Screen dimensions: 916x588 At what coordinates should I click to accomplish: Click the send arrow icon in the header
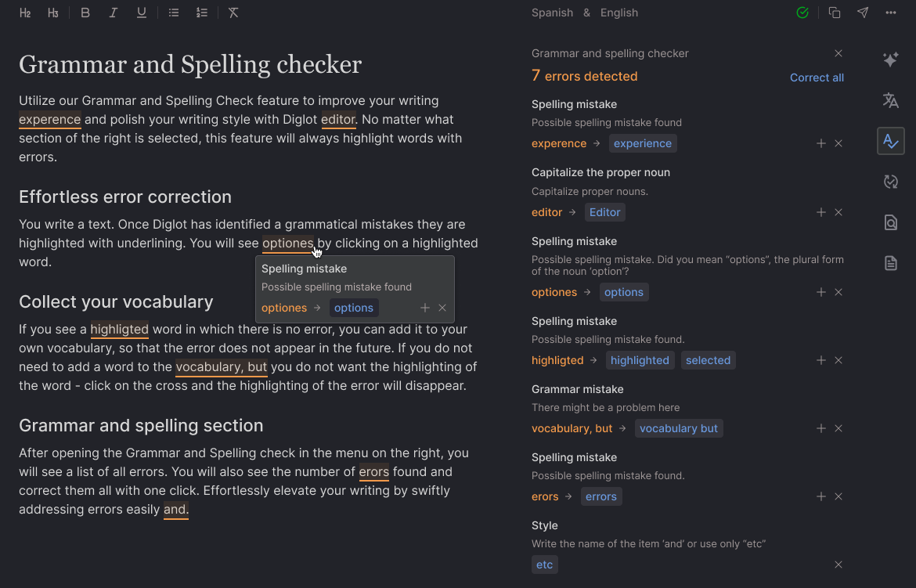coord(862,13)
